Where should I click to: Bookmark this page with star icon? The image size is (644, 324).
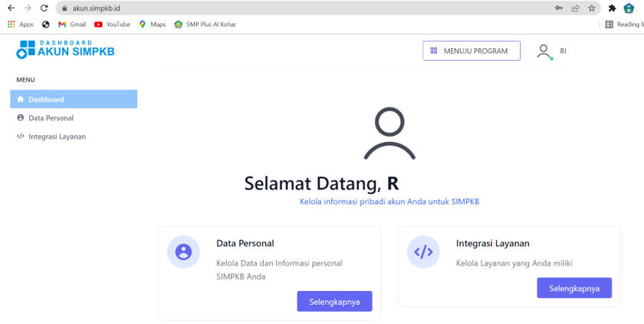[592, 8]
